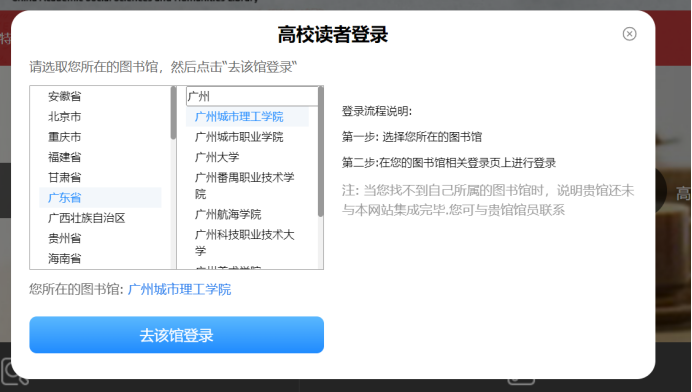Pick 广西壮族自治区 from the province list
The image size is (692, 392).
pos(100,218)
